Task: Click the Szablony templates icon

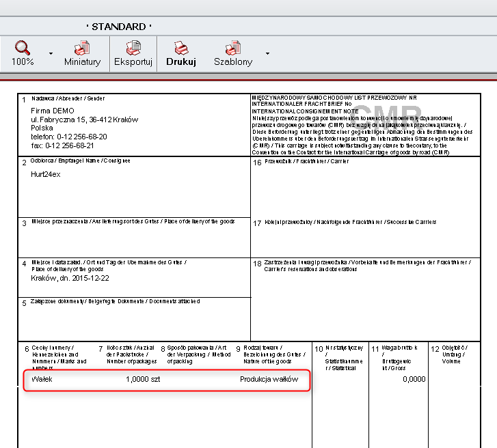Action: pyautogui.click(x=233, y=48)
